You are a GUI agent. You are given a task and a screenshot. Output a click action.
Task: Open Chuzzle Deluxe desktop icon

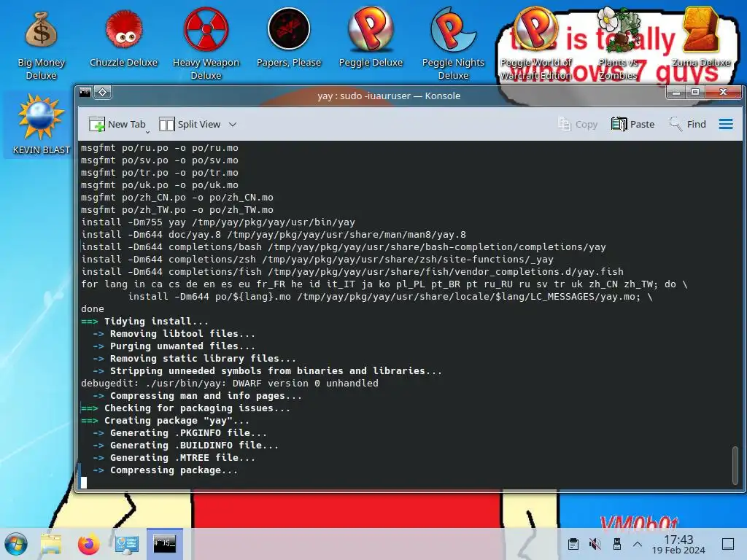pyautogui.click(x=123, y=38)
